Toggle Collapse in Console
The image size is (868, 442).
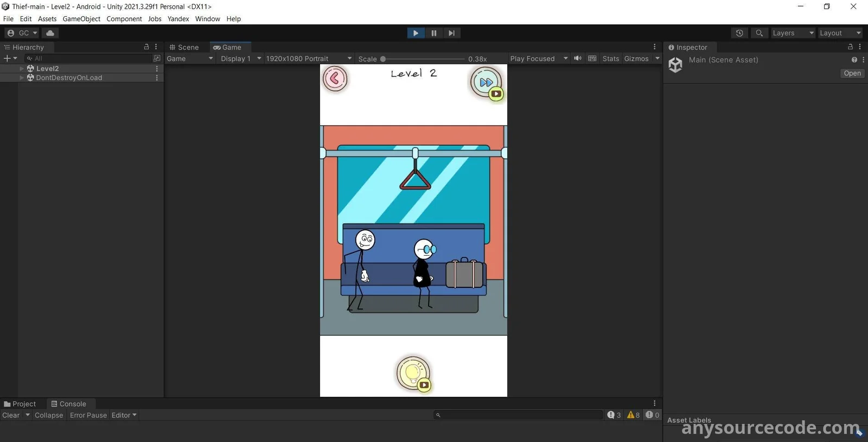[x=49, y=415]
